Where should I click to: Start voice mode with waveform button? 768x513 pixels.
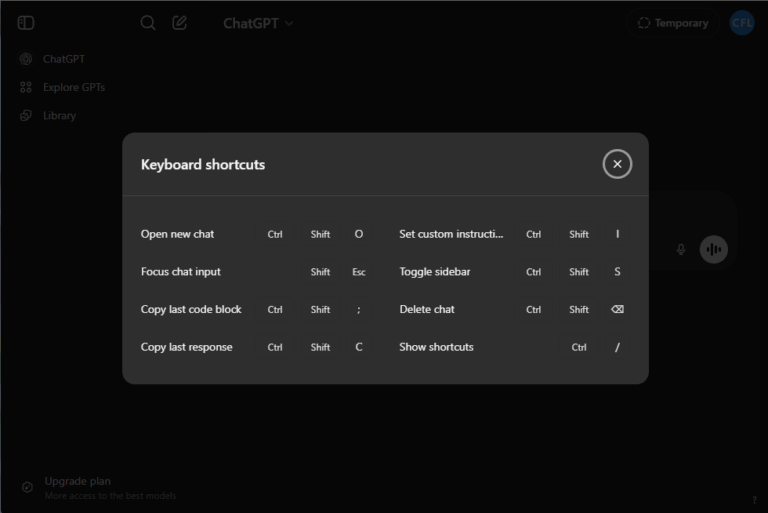tap(714, 249)
